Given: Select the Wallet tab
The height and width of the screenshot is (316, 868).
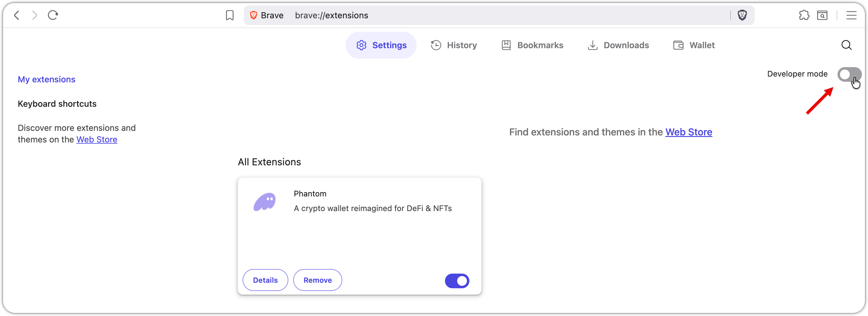Looking at the screenshot, I should point(694,45).
